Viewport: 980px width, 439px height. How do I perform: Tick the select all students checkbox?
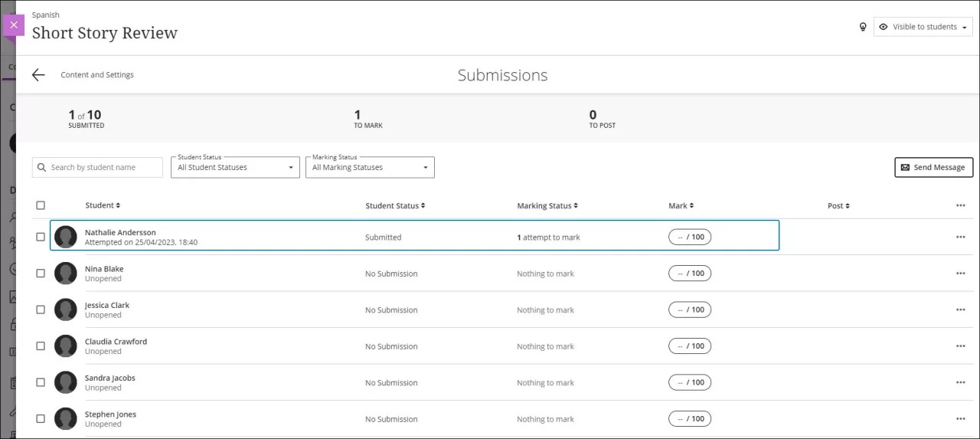[41, 205]
